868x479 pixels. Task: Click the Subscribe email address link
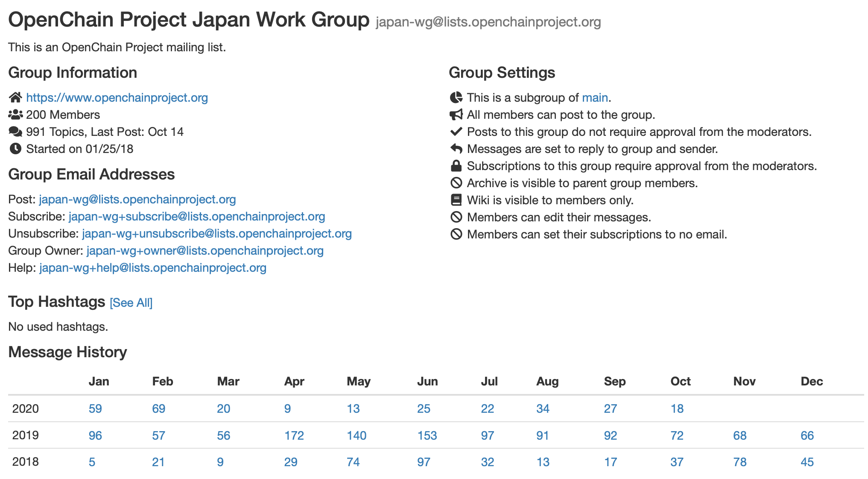[x=197, y=217]
